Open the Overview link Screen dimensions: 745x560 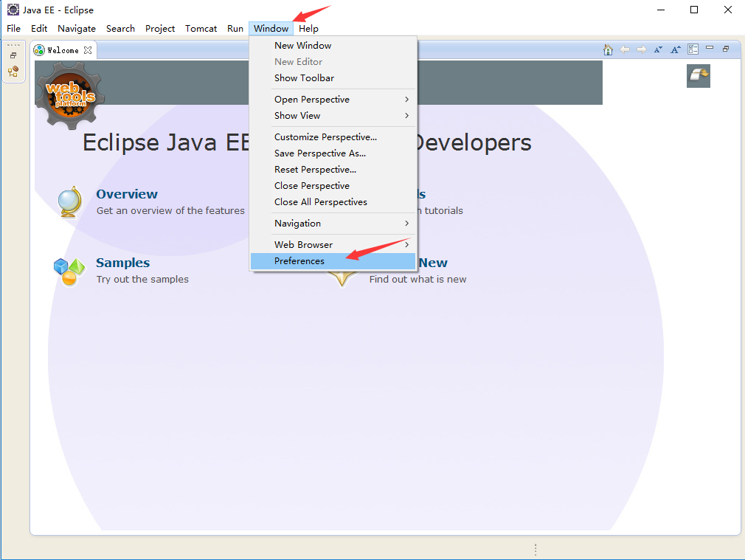click(127, 194)
